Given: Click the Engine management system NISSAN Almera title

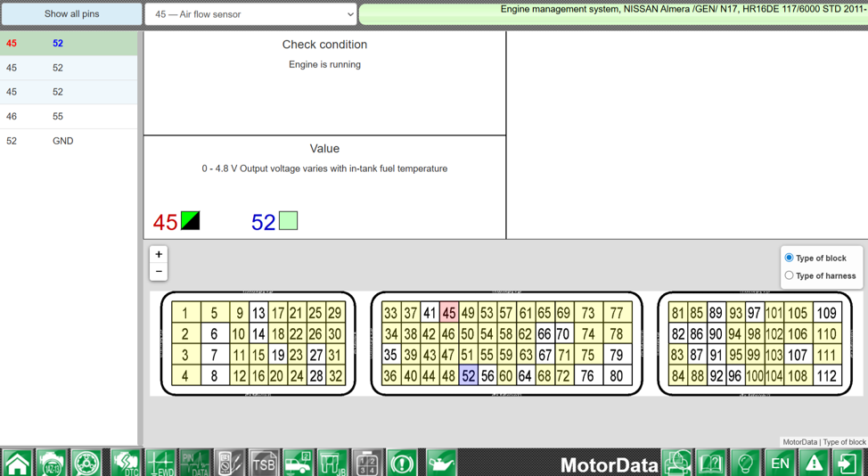Looking at the screenshot, I should coord(684,10).
